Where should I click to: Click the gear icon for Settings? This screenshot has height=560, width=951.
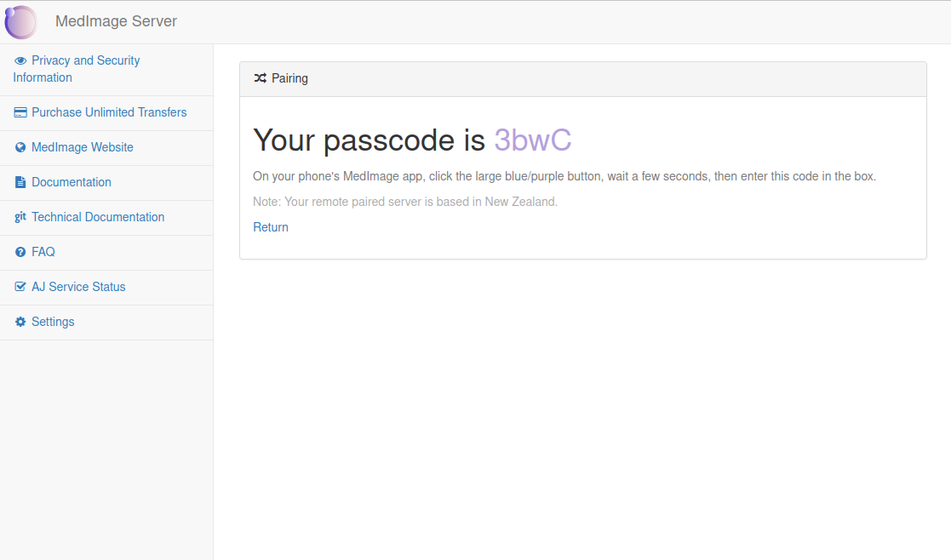tap(20, 322)
